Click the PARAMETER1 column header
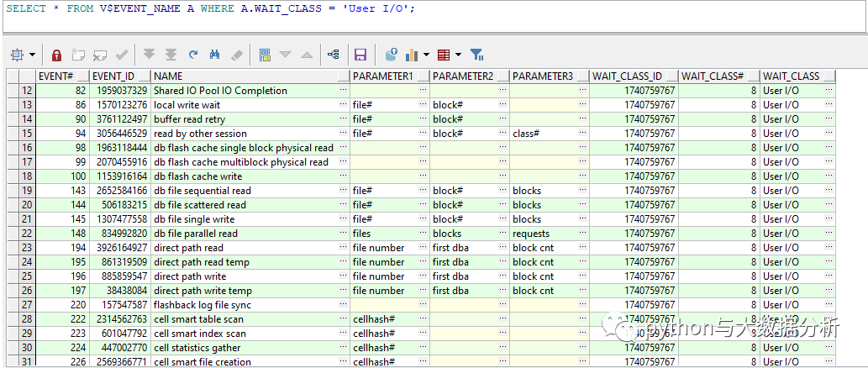The height and width of the screenshot is (368, 868). [390, 76]
